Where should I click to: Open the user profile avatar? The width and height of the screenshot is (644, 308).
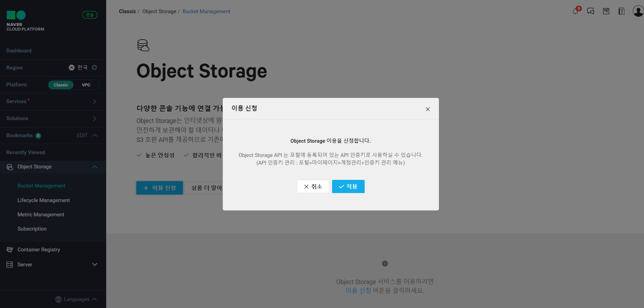(x=638, y=11)
